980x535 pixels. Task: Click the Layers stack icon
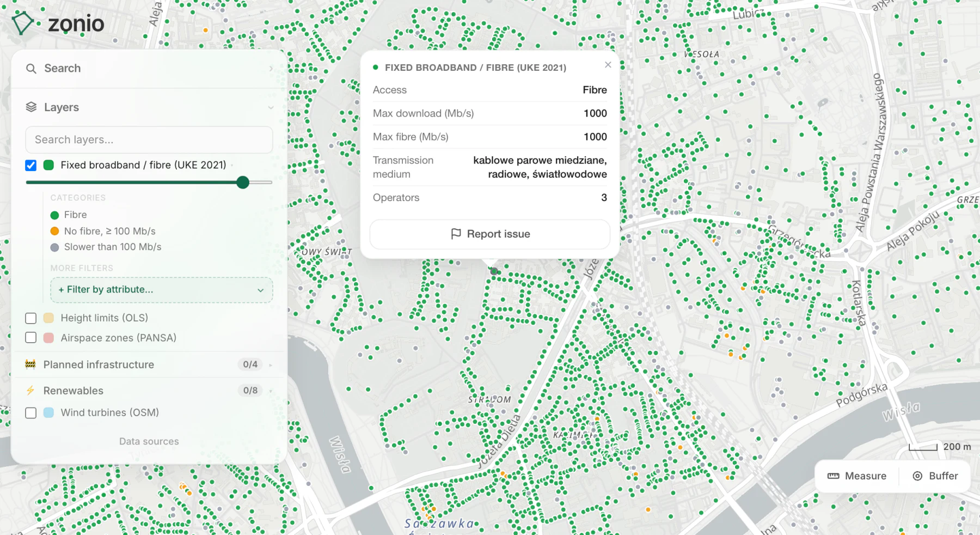31,107
